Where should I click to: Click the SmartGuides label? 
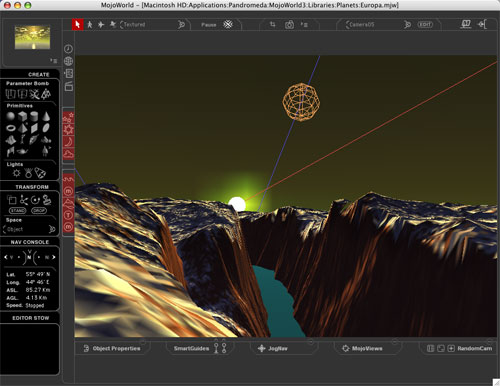click(191, 348)
